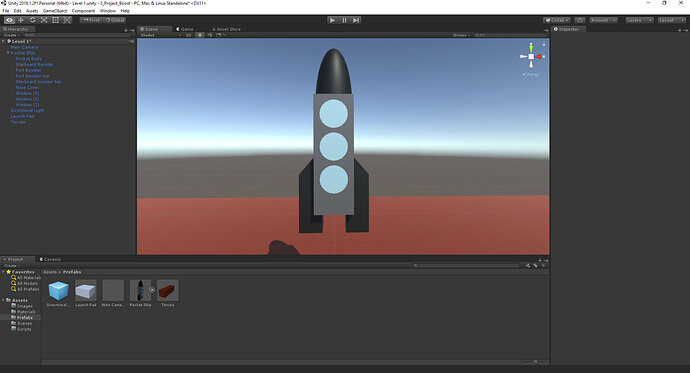Select the Rect transform tool
This screenshot has height=373, width=690.
(55, 20)
